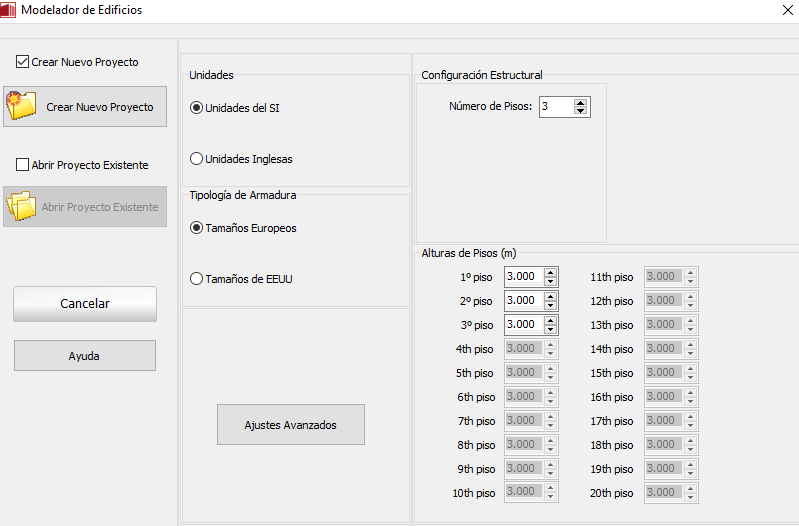Image resolution: width=799 pixels, height=526 pixels.
Task: Increase Número de Pisos with up arrow
Action: point(581,102)
